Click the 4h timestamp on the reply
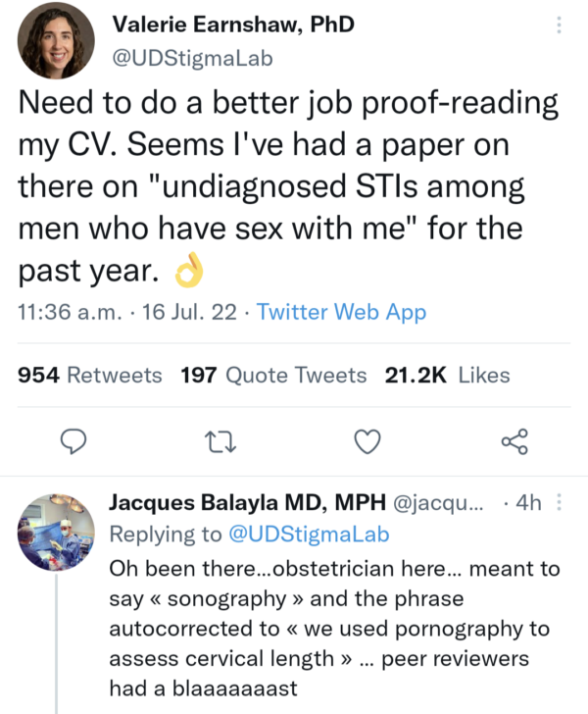 coord(528,503)
